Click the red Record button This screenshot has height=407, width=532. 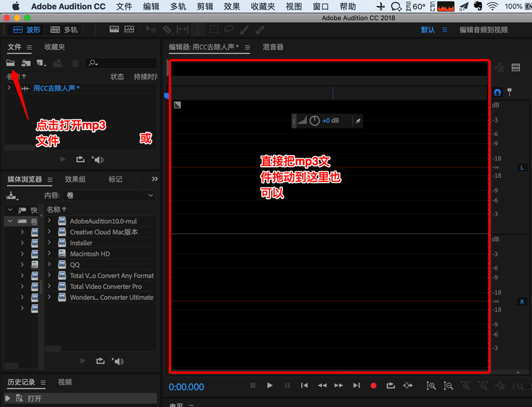[374, 386]
